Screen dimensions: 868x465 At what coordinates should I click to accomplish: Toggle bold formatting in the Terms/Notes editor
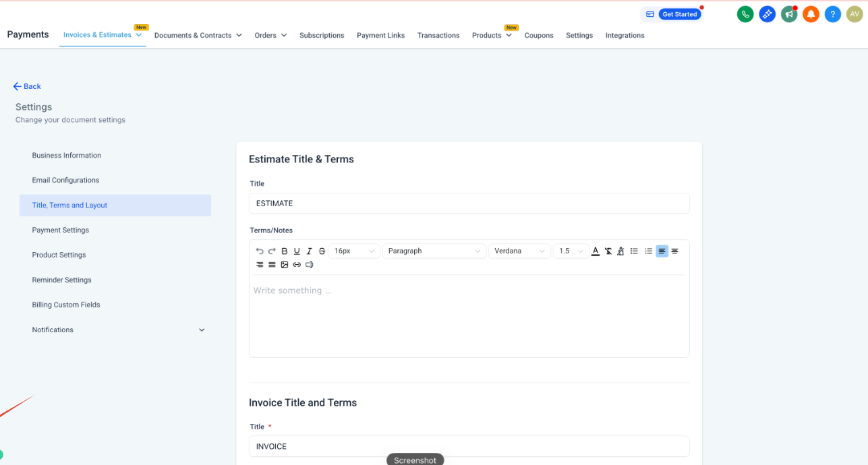tap(285, 251)
